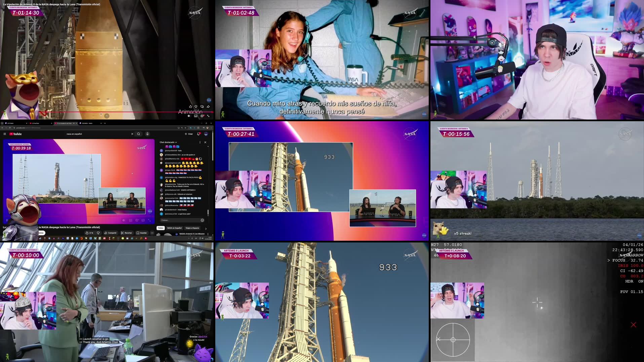The width and height of the screenshot is (644, 362).
Task: Open the three-dot options menu next to Guardar
Action: tap(152, 233)
